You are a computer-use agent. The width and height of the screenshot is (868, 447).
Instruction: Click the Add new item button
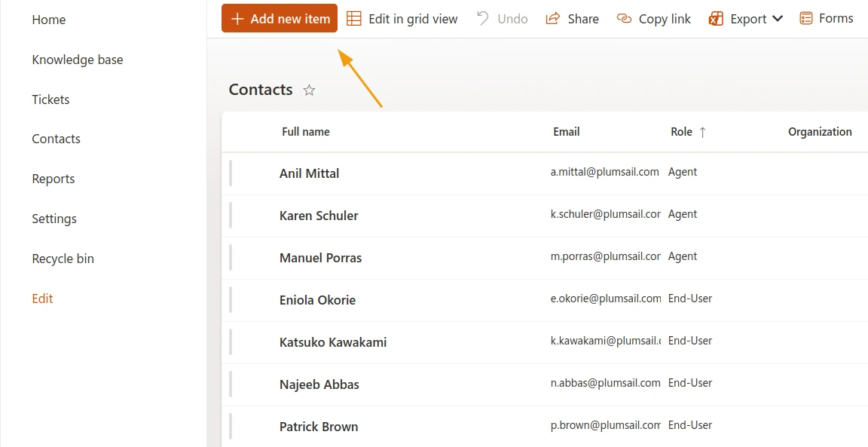click(279, 18)
